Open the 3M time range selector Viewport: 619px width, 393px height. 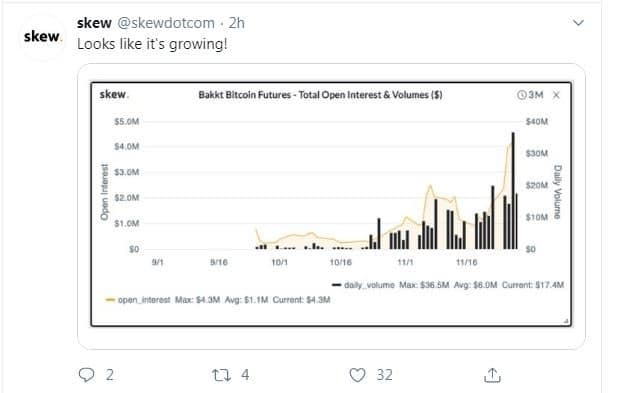coord(531,95)
